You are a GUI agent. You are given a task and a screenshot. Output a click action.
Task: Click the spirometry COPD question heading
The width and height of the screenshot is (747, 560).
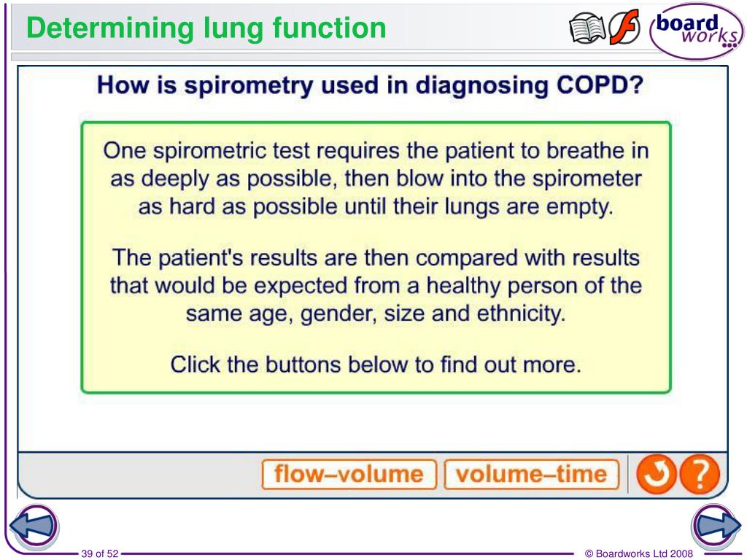370,85
